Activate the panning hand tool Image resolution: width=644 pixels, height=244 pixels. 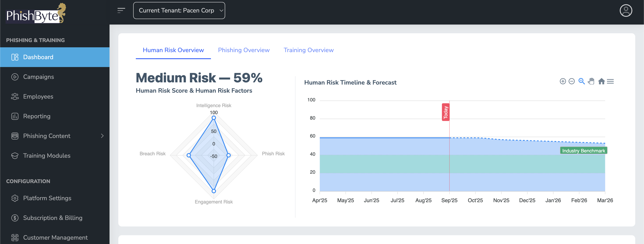click(591, 81)
